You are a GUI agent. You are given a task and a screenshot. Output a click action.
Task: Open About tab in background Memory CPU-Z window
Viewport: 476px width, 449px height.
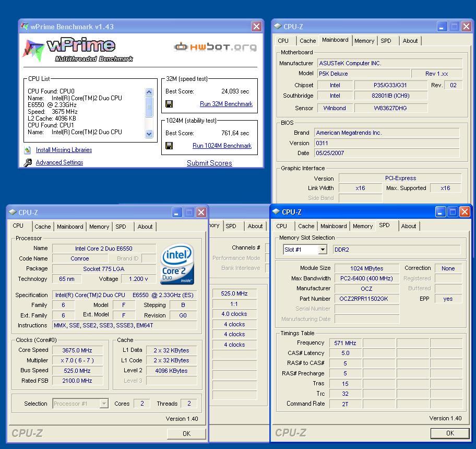pos(255,226)
